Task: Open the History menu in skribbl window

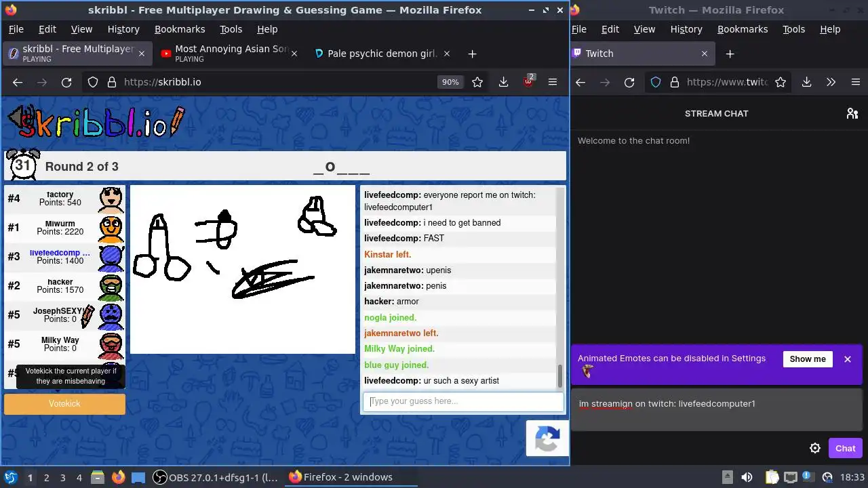Action: tap(123, 29)
